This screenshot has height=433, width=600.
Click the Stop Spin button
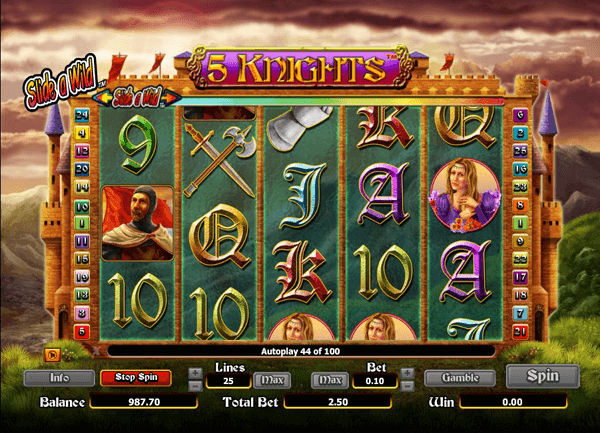[136, 378]
